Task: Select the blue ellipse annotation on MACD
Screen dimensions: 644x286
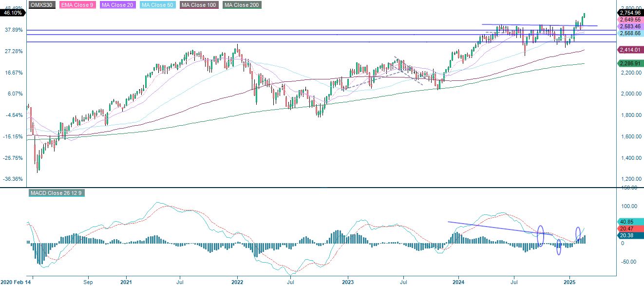Action: [x=540, y=235]
